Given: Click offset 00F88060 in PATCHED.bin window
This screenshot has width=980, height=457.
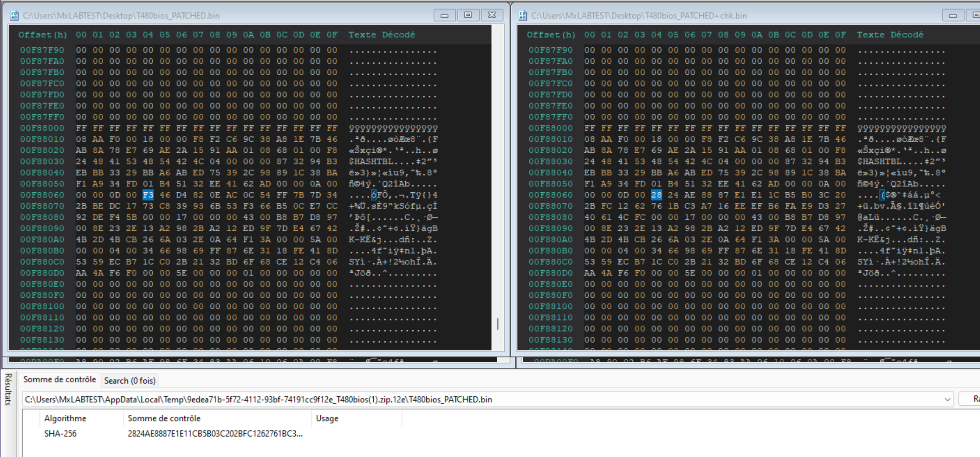Looking at the screenshot, I should pos(42,195).
